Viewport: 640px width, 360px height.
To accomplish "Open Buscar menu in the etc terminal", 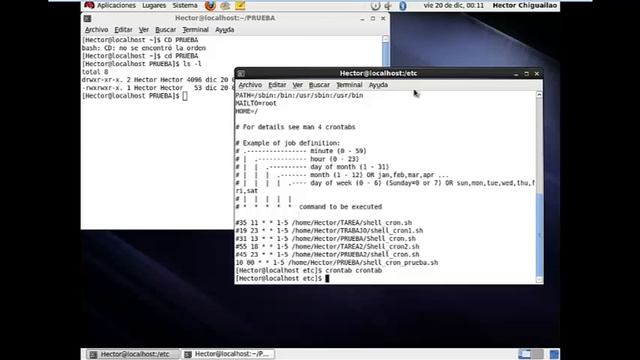I will (319, 85).
